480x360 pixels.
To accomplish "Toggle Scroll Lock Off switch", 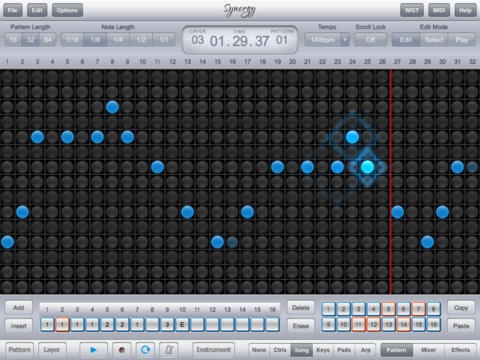I will click(x=370, y=40).
